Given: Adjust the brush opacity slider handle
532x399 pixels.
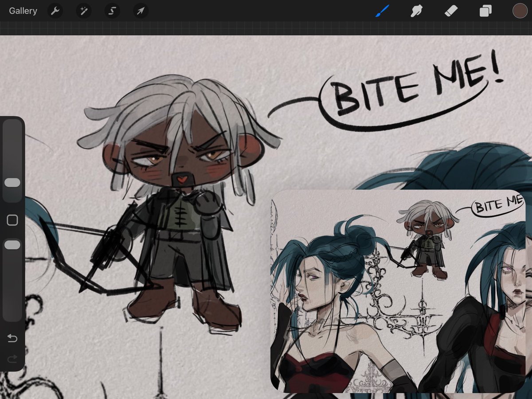Looking at the screenshot, I should click(x=12, y=245).
